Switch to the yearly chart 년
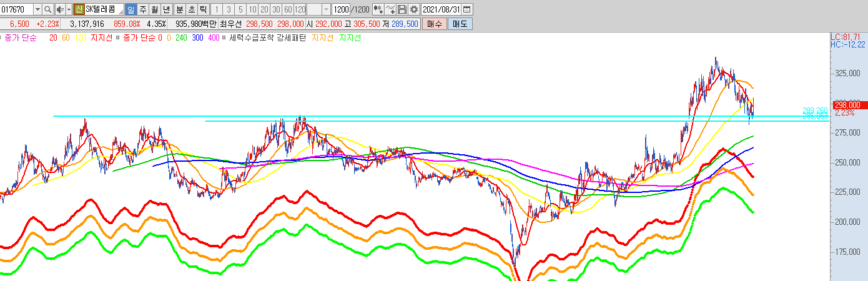The width and height of the screenshot is (868, 281). (166, 9)
